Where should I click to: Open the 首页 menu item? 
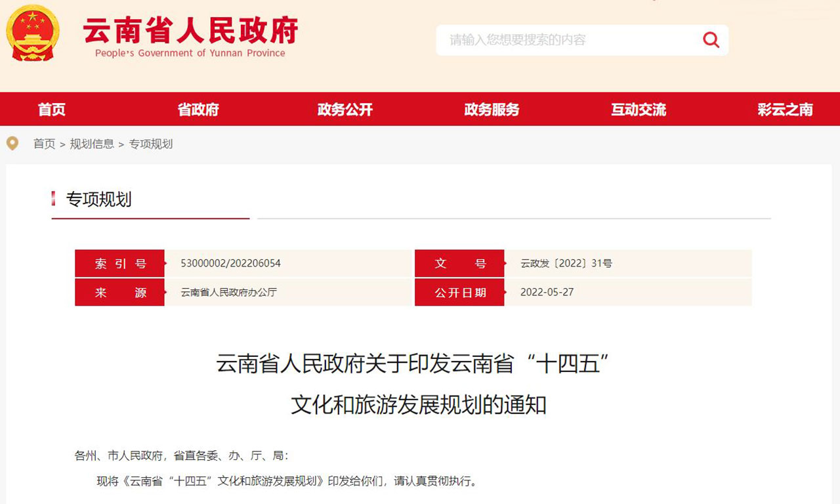(51, 110)
